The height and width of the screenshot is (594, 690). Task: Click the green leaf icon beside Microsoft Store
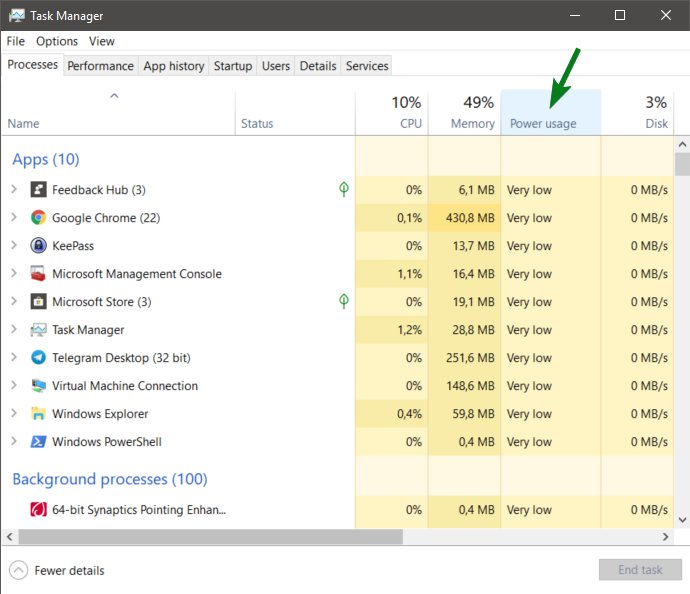(x=344, y=301)
